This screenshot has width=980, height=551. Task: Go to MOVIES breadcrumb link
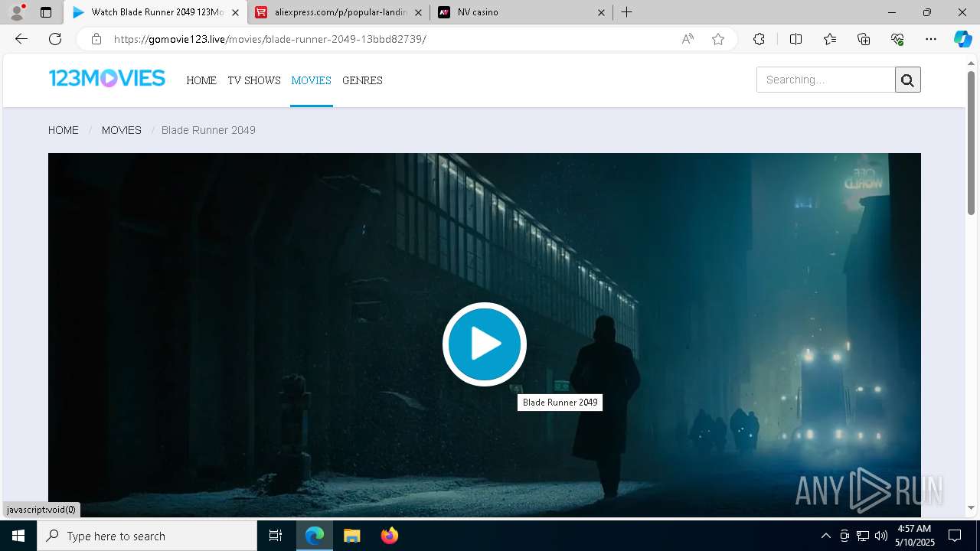pyautogui.click(x=122, y=130)
